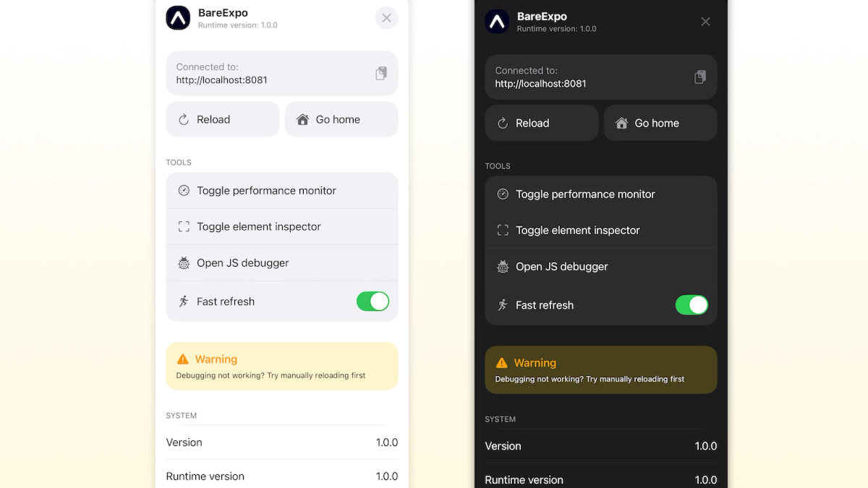Disable Fast refresh in the dark theme menu
Image resolution: width=868 pixels, height=488 pixels.
tap(692, 305)
